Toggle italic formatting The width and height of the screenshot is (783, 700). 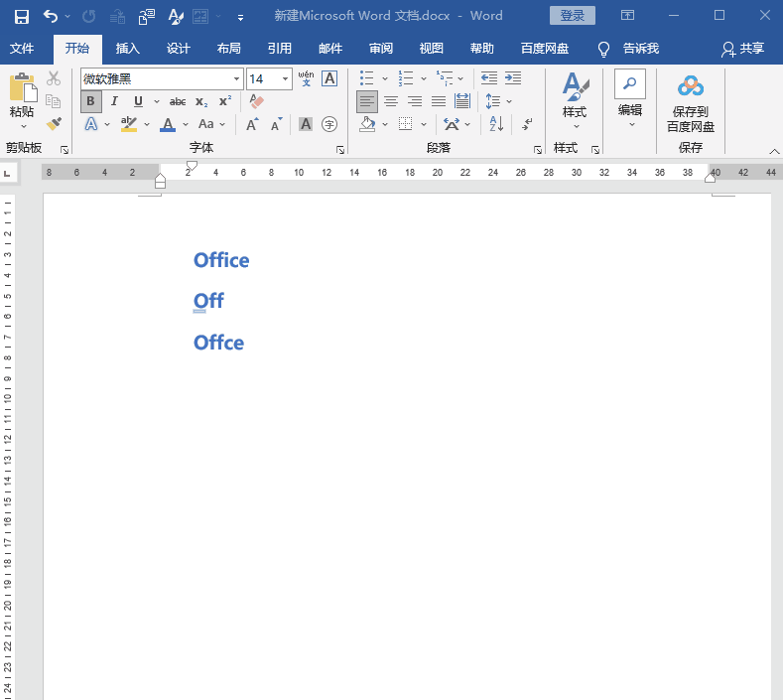[x=114, y=101]
